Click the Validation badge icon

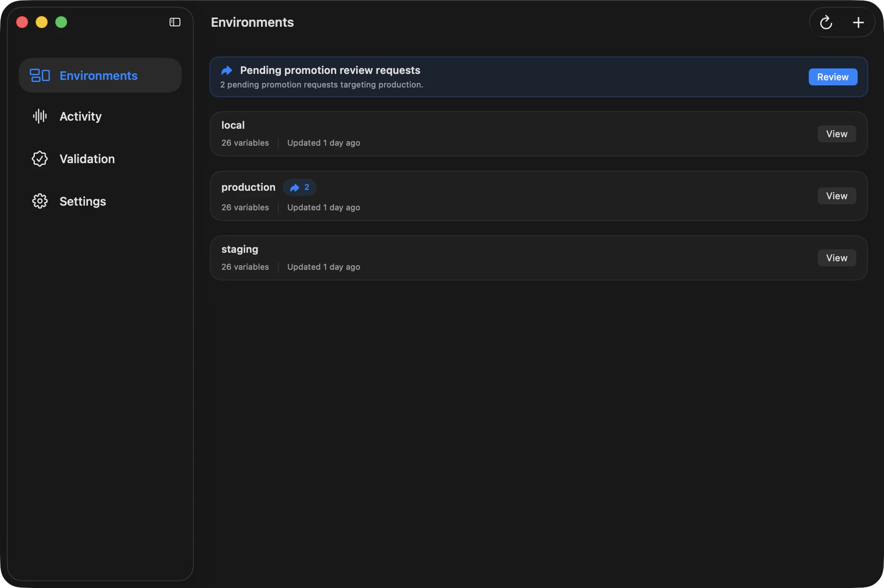pyautogui.click(x=40, y=158)
